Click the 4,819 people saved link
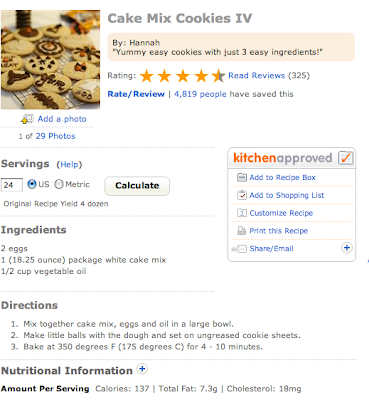The height and width of the screenshot is (400, 369). pos(200,94)
